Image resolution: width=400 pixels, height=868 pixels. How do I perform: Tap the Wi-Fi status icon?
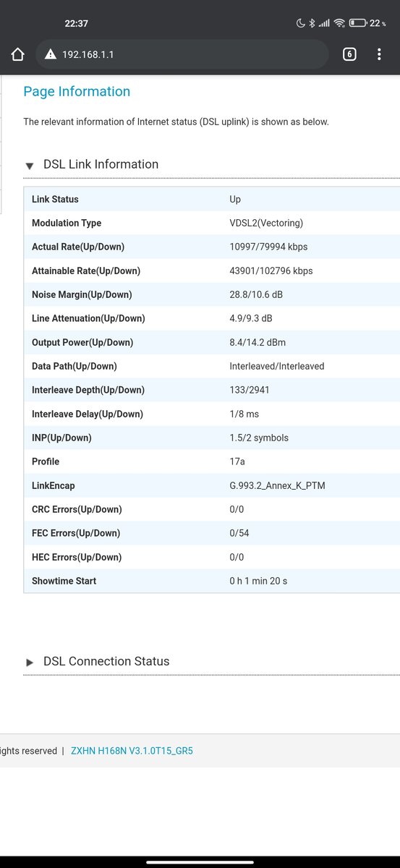tap(339, 23)
